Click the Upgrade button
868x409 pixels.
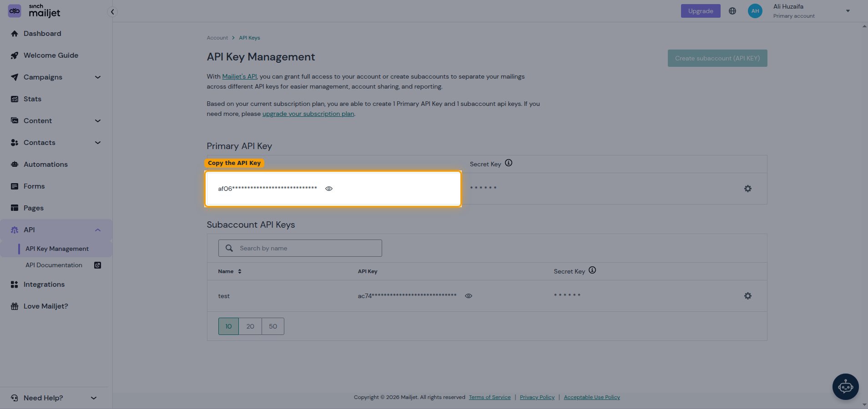click(x=701, y=11)
